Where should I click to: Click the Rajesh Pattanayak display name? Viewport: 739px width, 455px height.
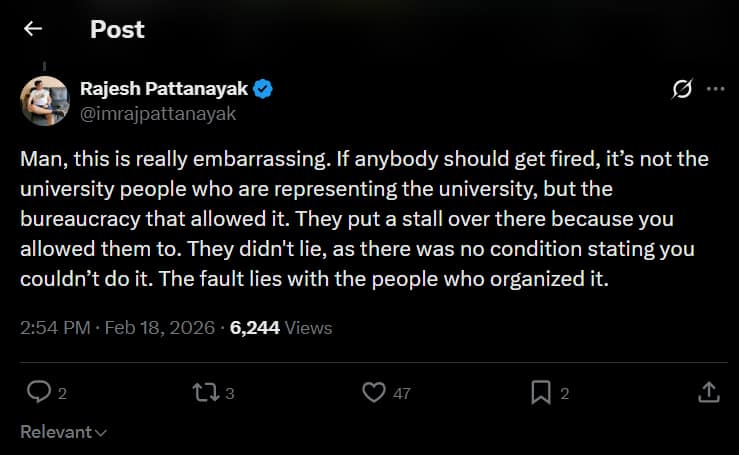[163, 90]
